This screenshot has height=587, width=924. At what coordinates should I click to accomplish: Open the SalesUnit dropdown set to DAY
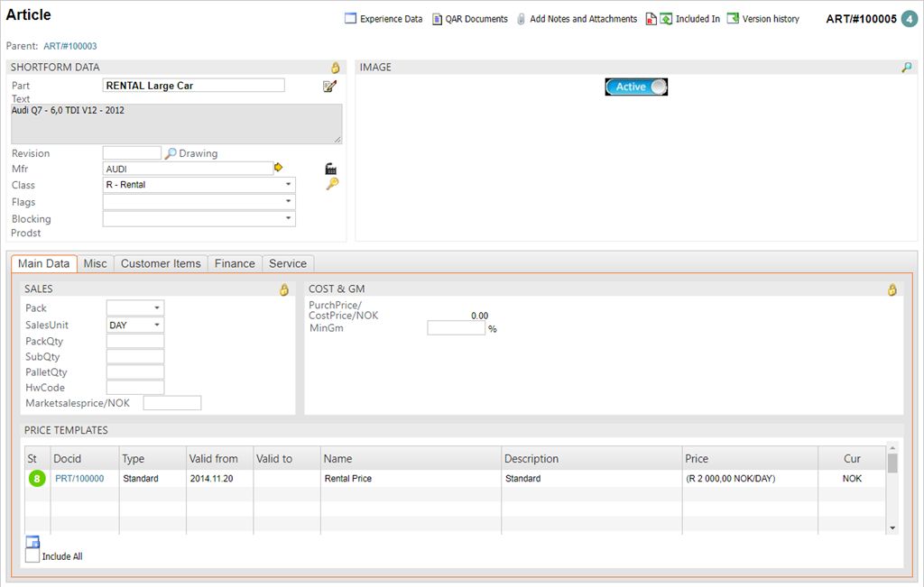pyautogui.click(x=135, y=325)
